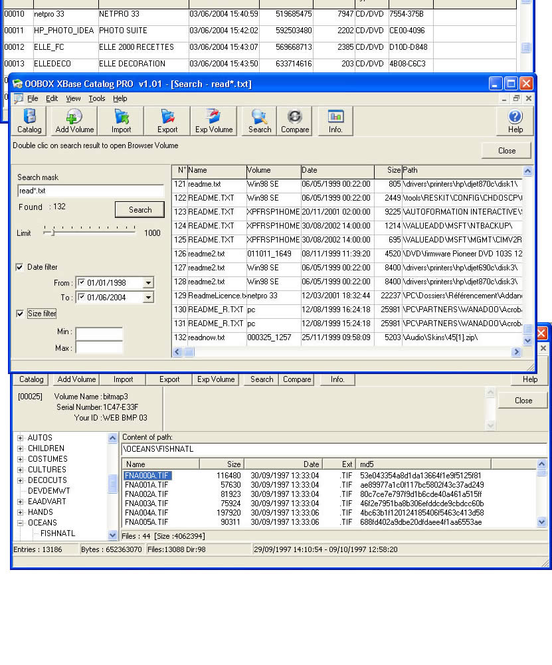Select file FNA003A.TIF in the list
552x665 pixels.
146,503
